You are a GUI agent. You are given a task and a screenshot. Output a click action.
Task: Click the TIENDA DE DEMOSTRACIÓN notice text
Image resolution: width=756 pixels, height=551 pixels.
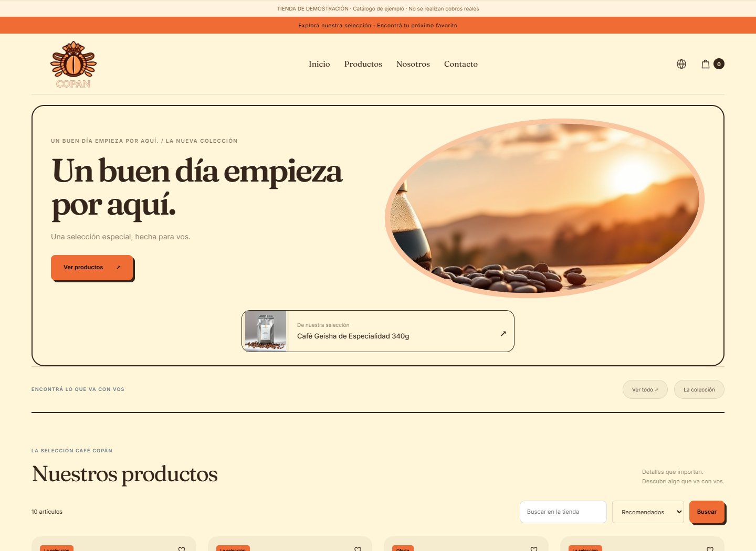click(x=378, y=8)
